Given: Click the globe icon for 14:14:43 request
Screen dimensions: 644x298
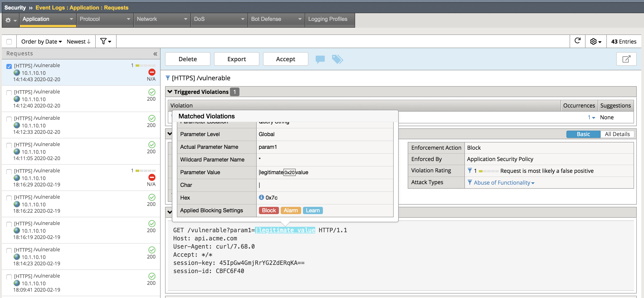Looking at the screenshot, I should tap(17, 73).
